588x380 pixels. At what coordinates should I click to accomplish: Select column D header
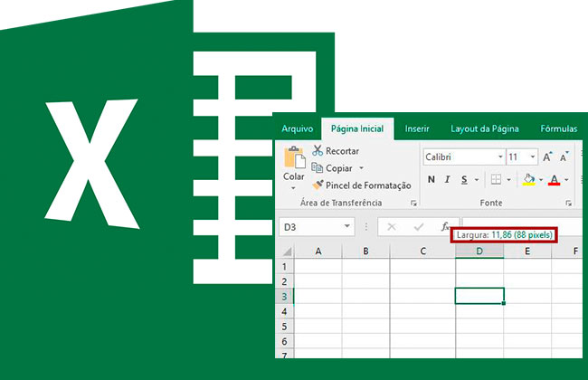click(479, 252)
